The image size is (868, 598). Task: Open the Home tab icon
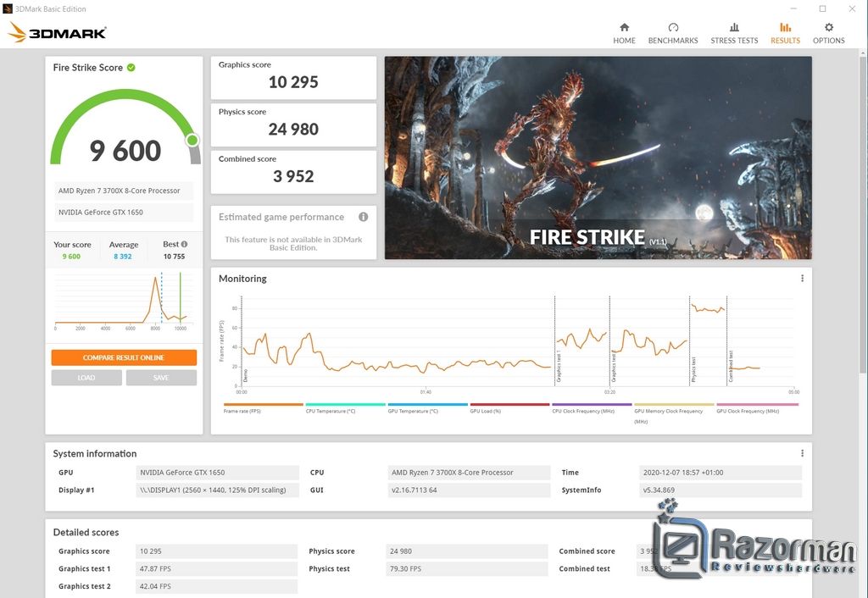coord(624,27)
